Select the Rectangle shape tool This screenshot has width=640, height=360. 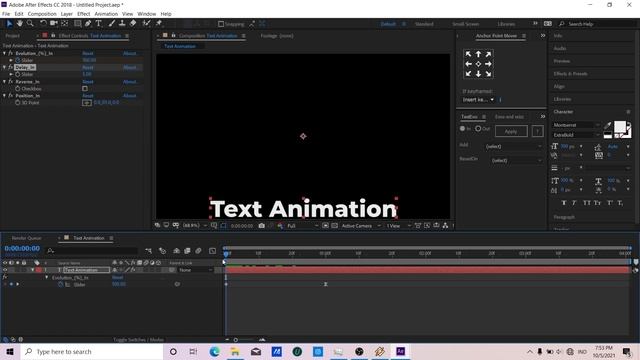click(x=78, y=24)
